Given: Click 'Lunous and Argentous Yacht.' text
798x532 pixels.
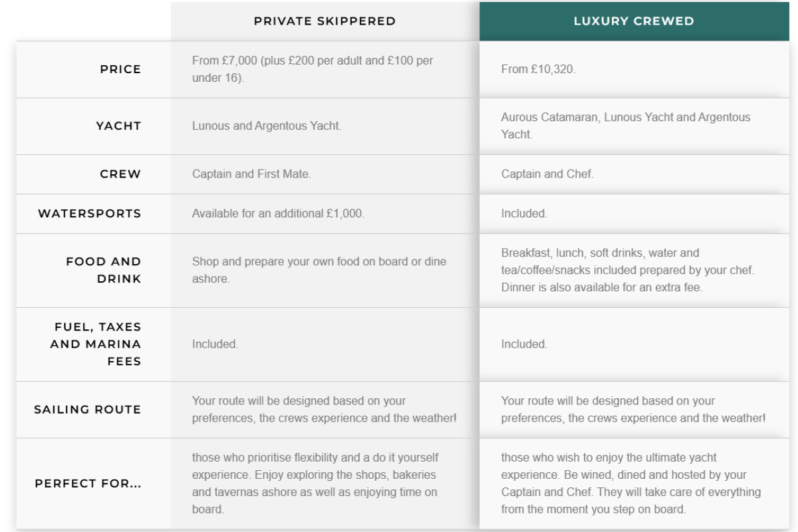Looking at the screenshot, I should 267,126.
